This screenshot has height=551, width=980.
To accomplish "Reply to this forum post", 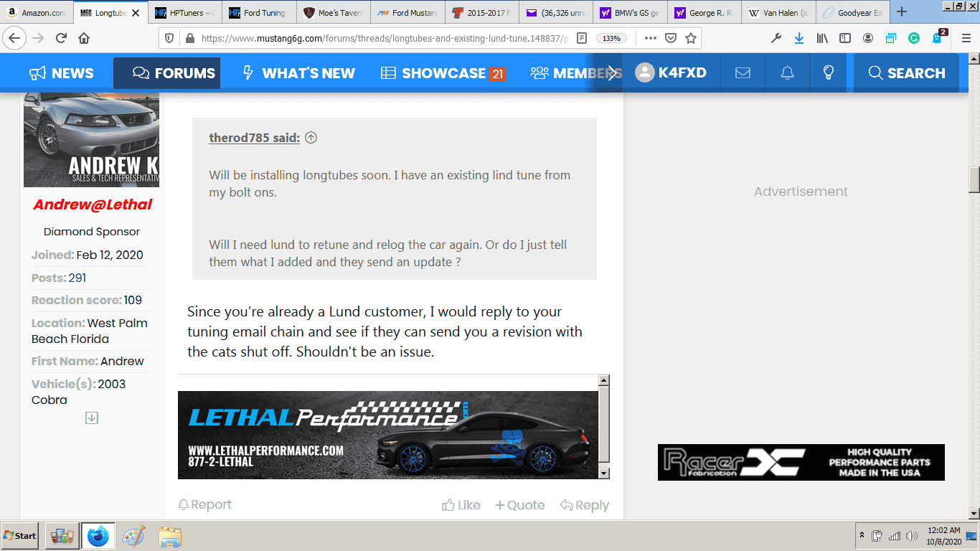I will coord(585,505).
